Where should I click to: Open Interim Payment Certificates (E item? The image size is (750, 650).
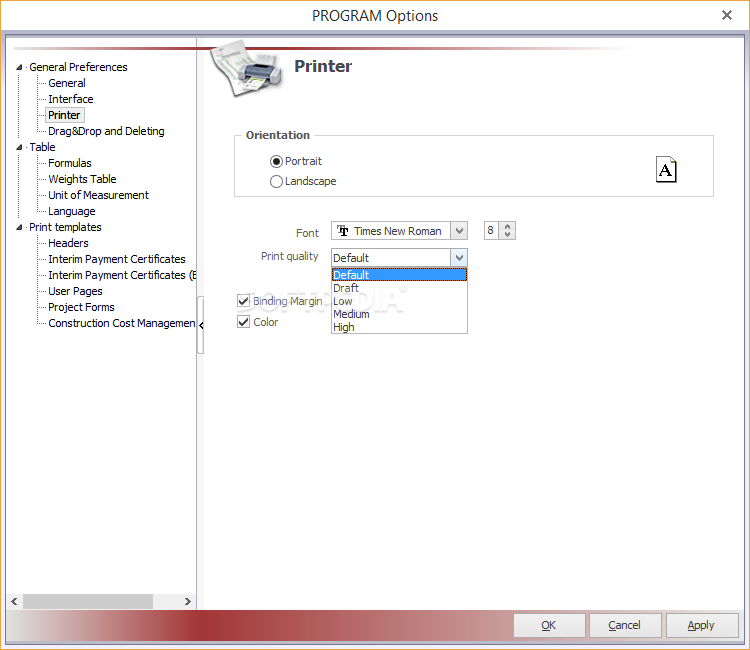[x=122, y=275]
